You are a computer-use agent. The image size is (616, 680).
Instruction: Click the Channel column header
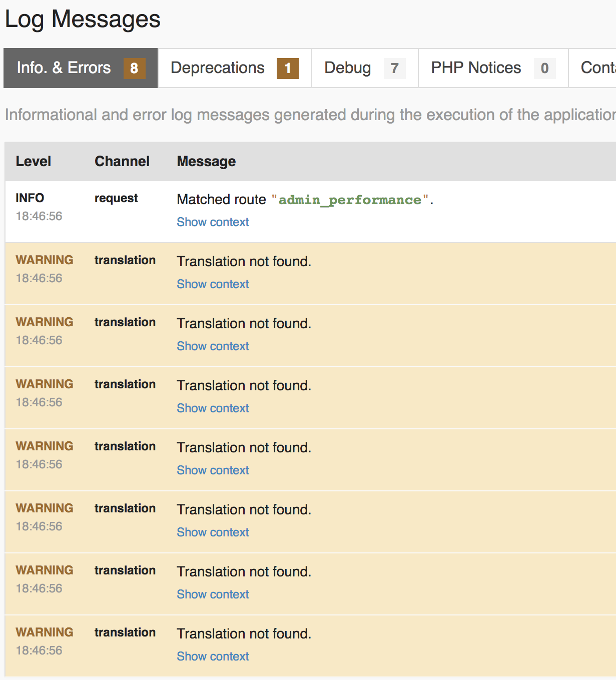click(122, 162)
